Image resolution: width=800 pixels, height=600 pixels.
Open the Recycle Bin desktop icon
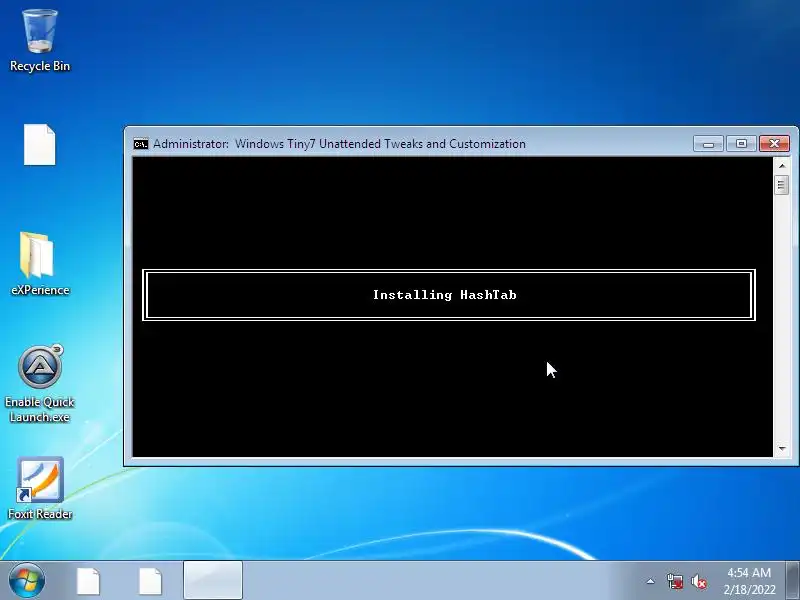(40, 41)
